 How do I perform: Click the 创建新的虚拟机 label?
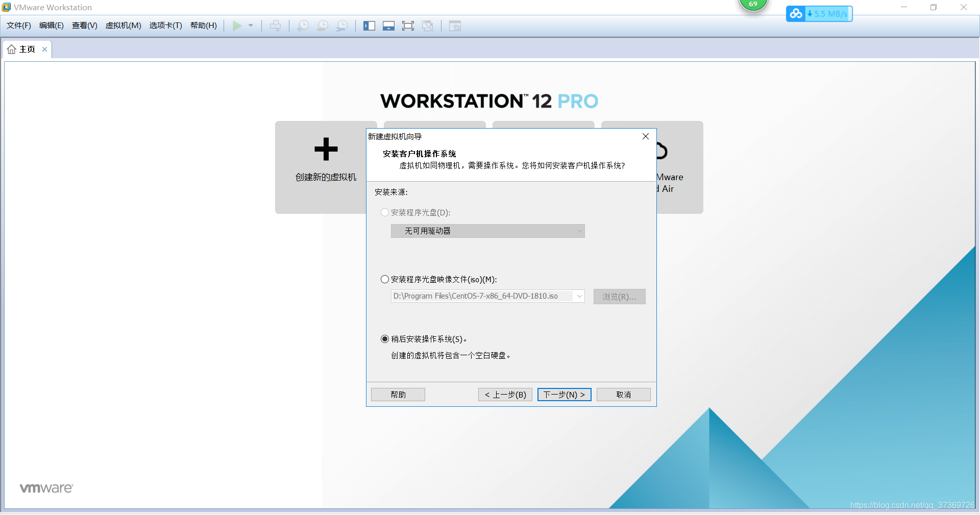326,177
